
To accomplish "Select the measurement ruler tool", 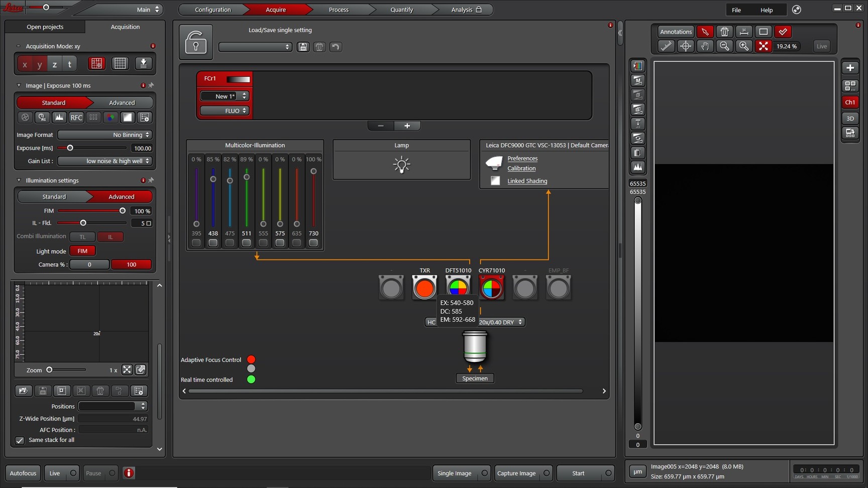I will (666, 46).
